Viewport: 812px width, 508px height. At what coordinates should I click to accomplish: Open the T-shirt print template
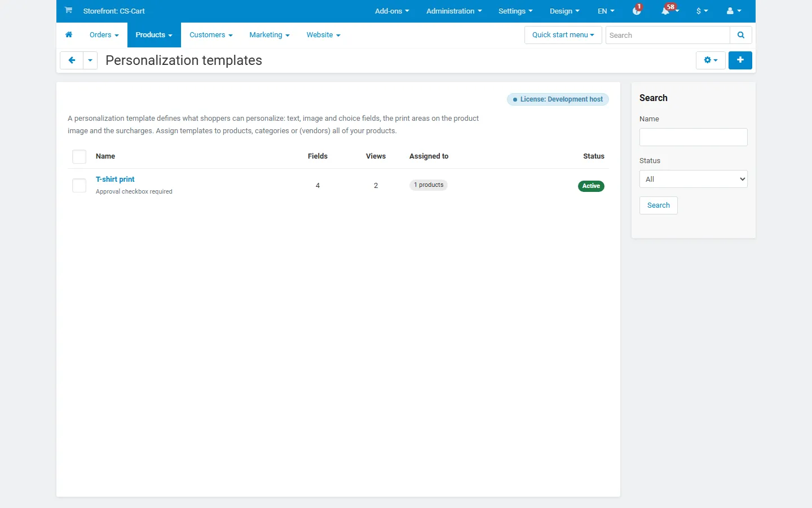pyautogui.click(x=115, y=179)
